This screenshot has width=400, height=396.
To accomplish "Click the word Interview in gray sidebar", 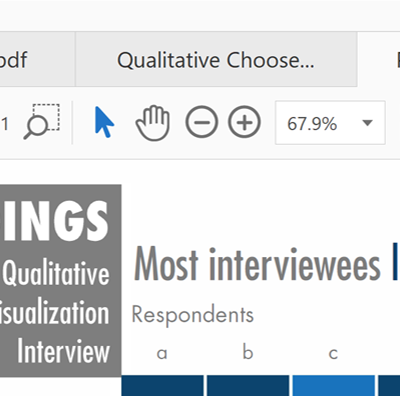I will [x=63, y=351].
